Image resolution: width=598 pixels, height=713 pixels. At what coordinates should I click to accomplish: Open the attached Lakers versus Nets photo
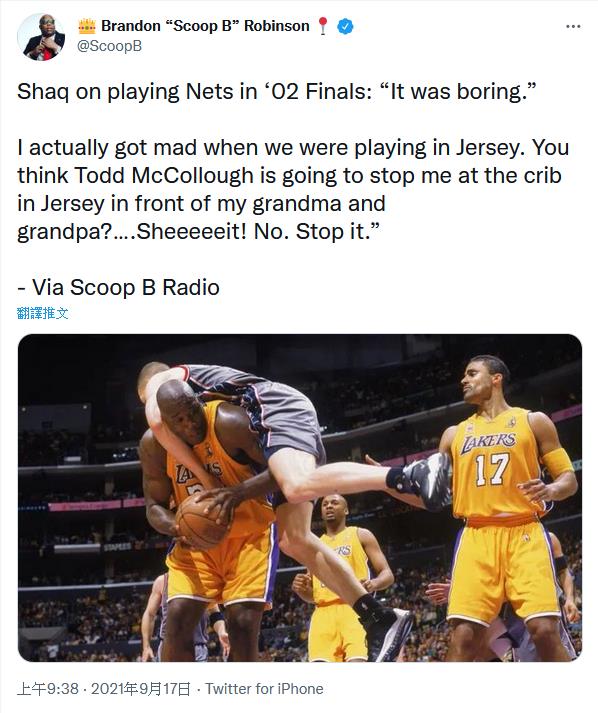click(300, 498)
